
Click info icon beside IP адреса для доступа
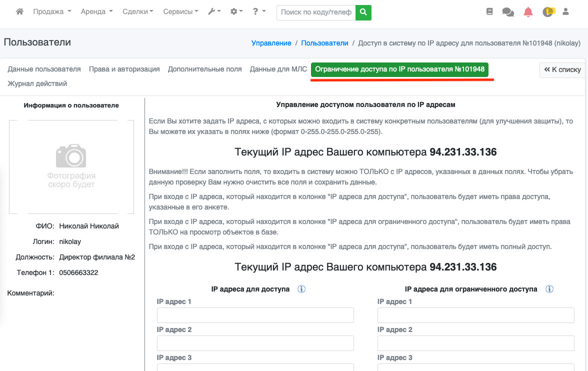tap(301, 289)
